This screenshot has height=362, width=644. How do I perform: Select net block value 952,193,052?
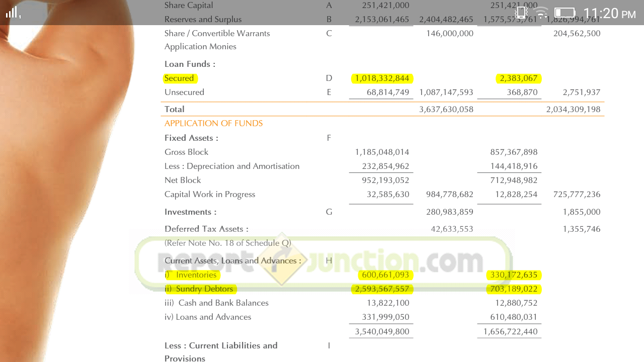(385, 180)
